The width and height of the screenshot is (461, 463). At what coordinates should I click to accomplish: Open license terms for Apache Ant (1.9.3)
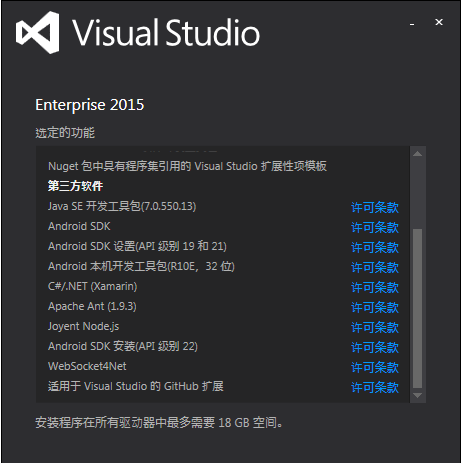tap(375, 307)
